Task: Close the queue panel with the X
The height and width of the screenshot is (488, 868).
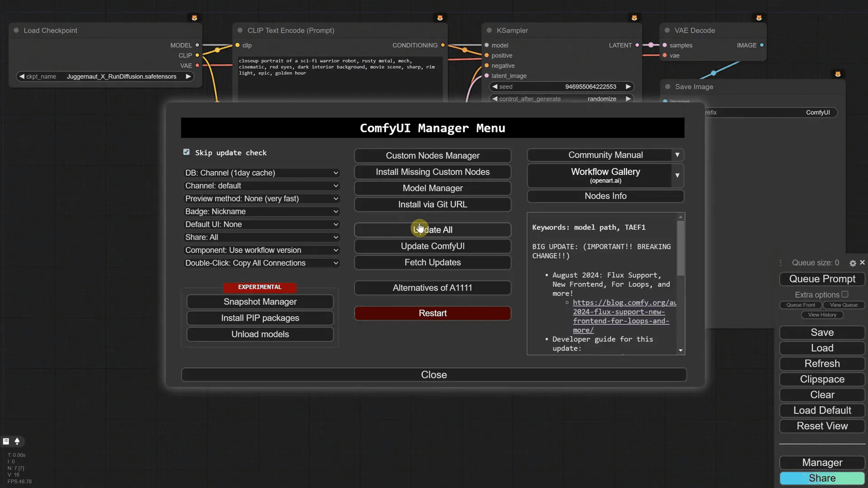Action: point(863,263)
